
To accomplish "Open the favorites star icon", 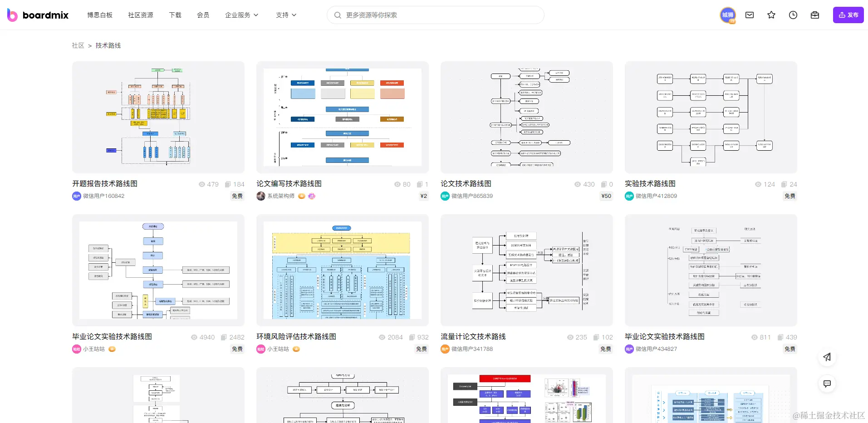I will point(771,15).
